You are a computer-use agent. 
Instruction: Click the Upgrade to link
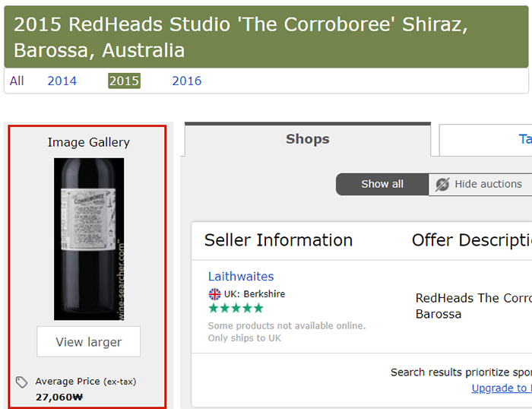click(x=502, y=388)
